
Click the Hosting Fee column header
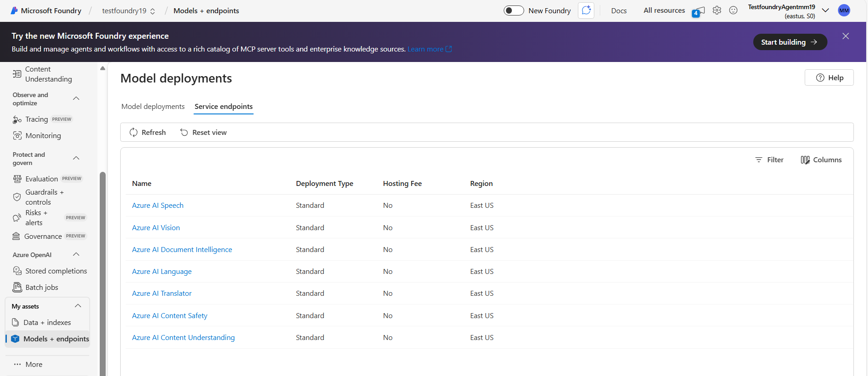pos(402,183)
